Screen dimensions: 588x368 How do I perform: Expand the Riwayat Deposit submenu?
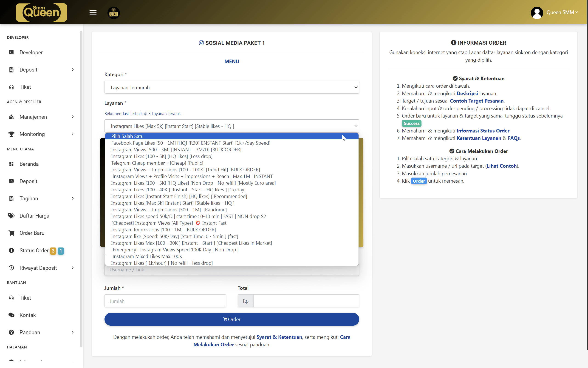(72, 268)
